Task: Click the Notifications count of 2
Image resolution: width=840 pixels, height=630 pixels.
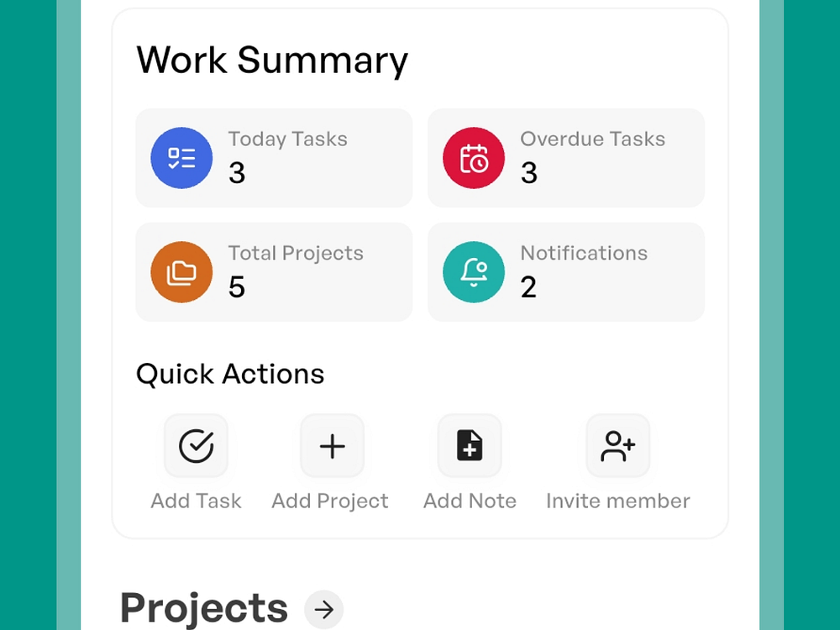Action: 528,287
